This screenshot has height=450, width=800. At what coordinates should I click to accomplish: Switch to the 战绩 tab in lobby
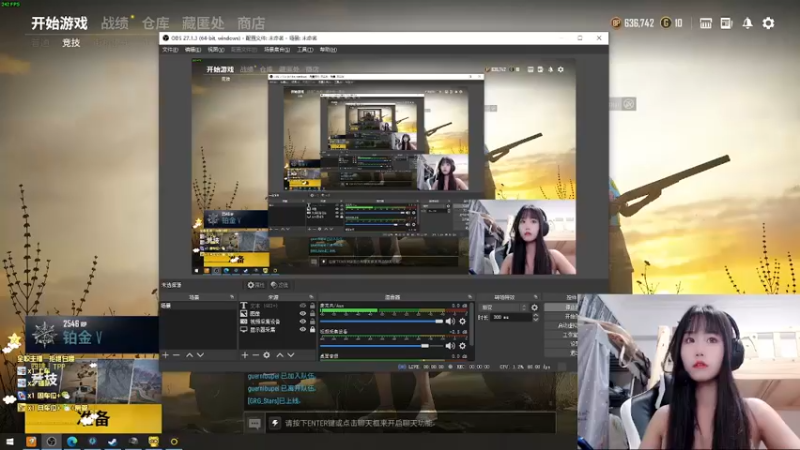tap(115, 23)
